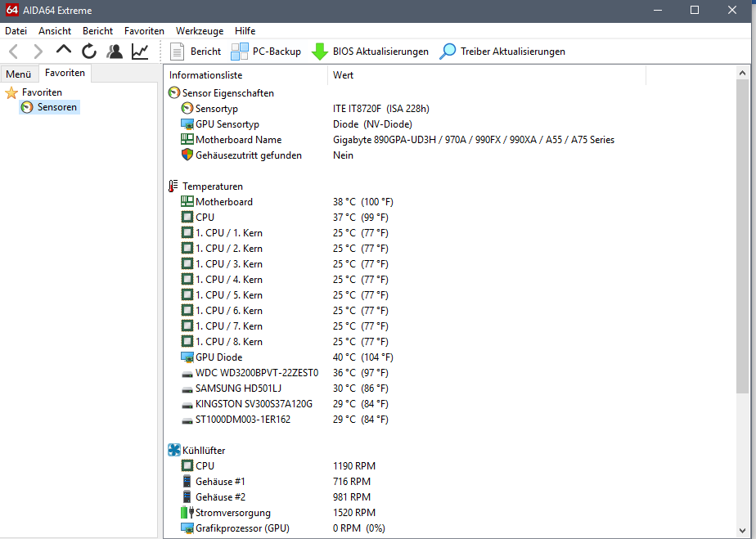The image size is (756, 539).
Task: Select the CPU fan 1190 RPM value
Action: click(x=354, y=465)
